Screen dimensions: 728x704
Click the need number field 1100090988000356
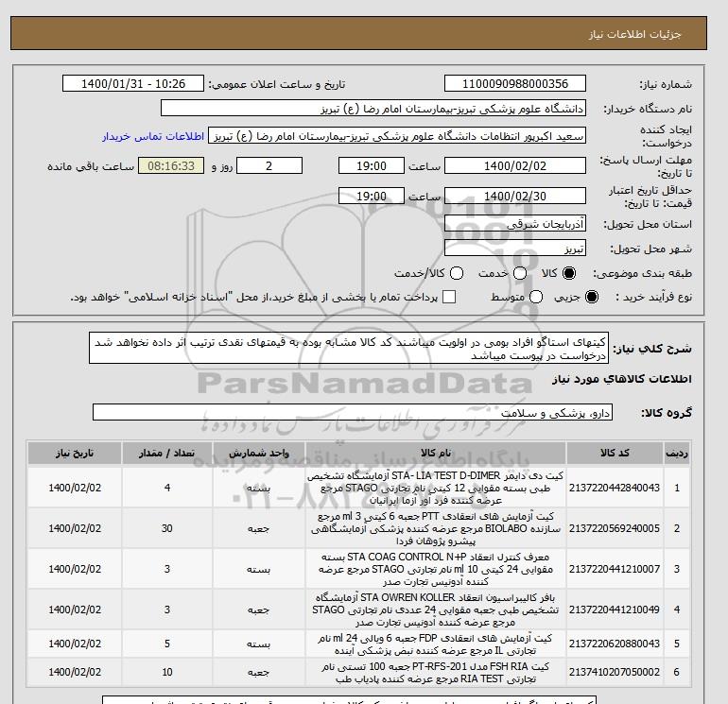tap(515, 83)
